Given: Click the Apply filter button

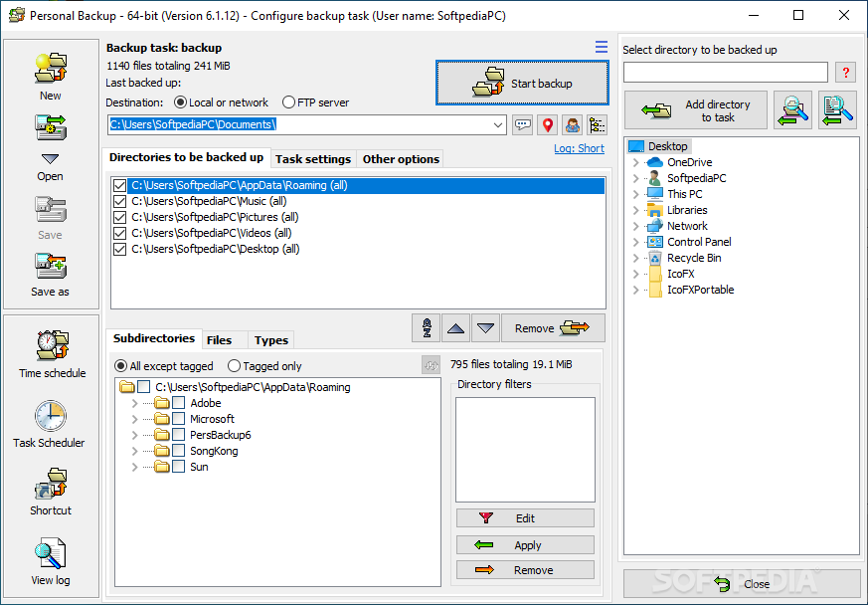Looking at the screenshot, I should tap(525, 545).
